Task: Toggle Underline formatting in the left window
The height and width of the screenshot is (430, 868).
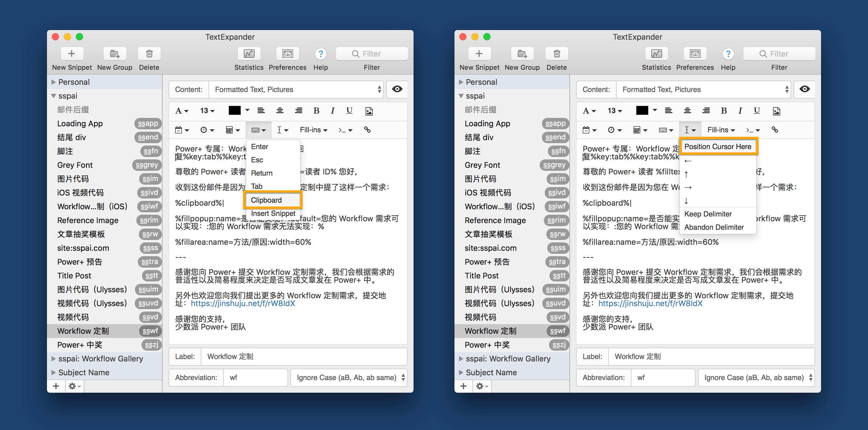Action: [349, 110]
